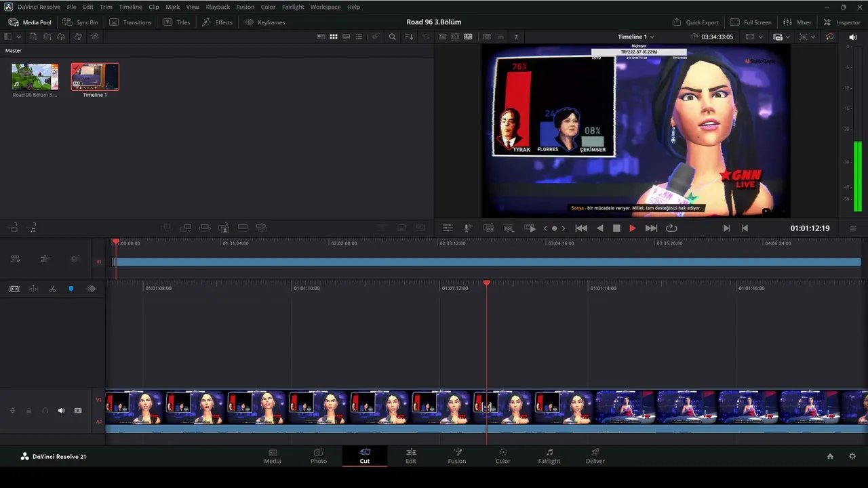Open the Effects panel
The image size is (868, 488).
217,22
